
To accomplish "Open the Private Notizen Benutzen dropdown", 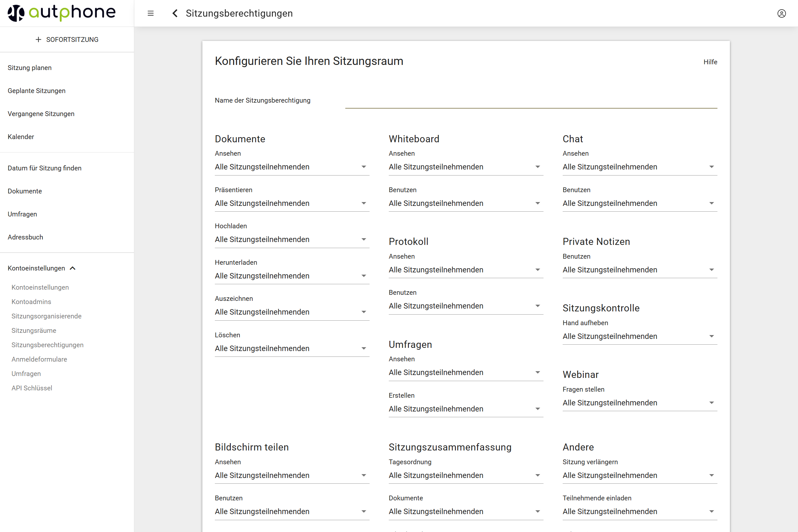I will pos(639,270).
